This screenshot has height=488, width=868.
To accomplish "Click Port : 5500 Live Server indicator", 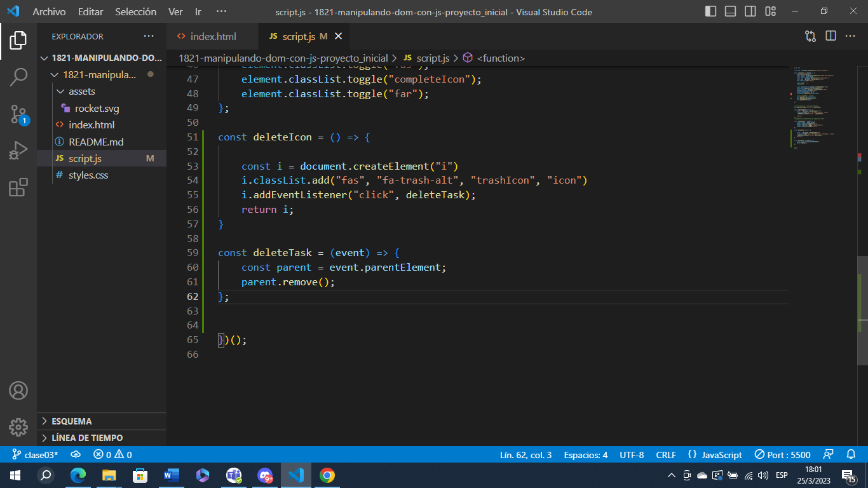I will (782, 455).
